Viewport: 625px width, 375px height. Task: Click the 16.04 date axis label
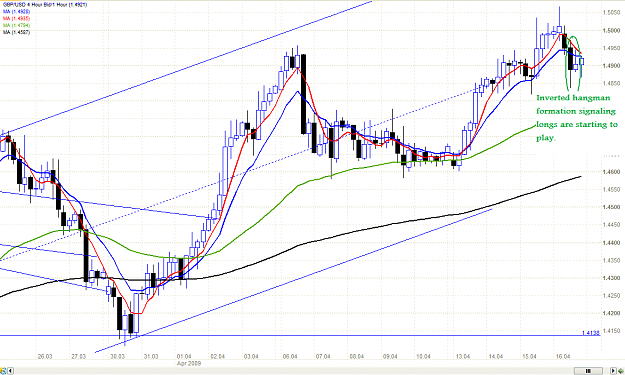click(x=563, y=356)
